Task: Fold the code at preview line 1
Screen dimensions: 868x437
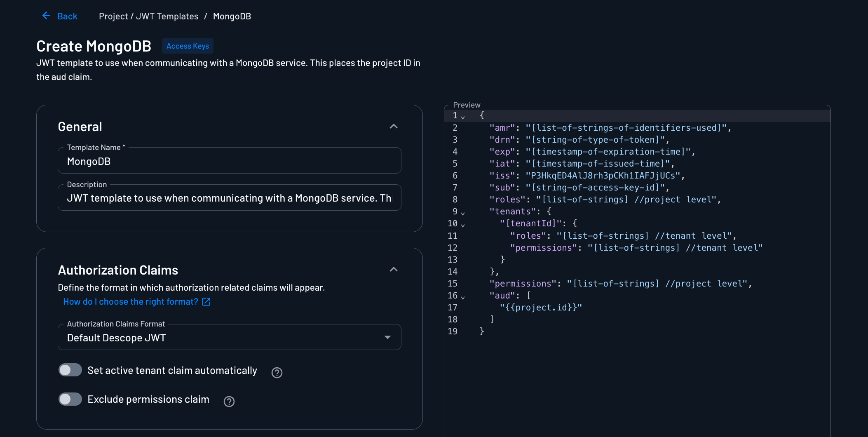Action: pos(463,117)
